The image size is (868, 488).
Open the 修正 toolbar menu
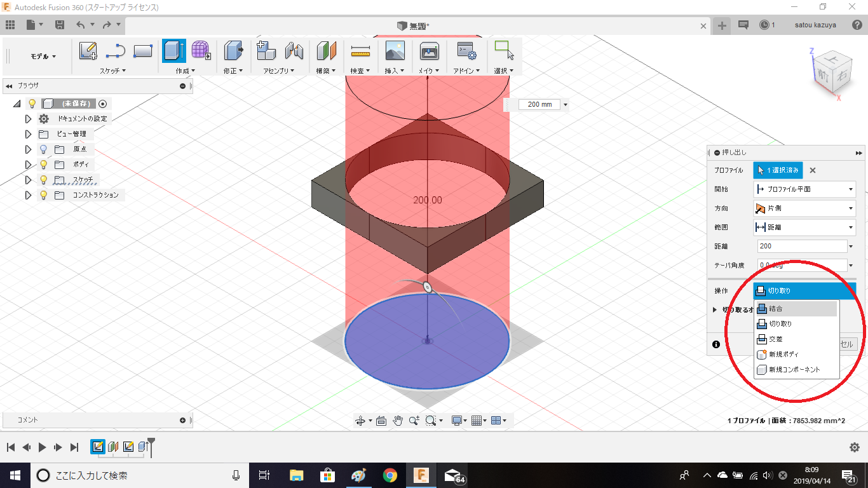coord(233,71)
